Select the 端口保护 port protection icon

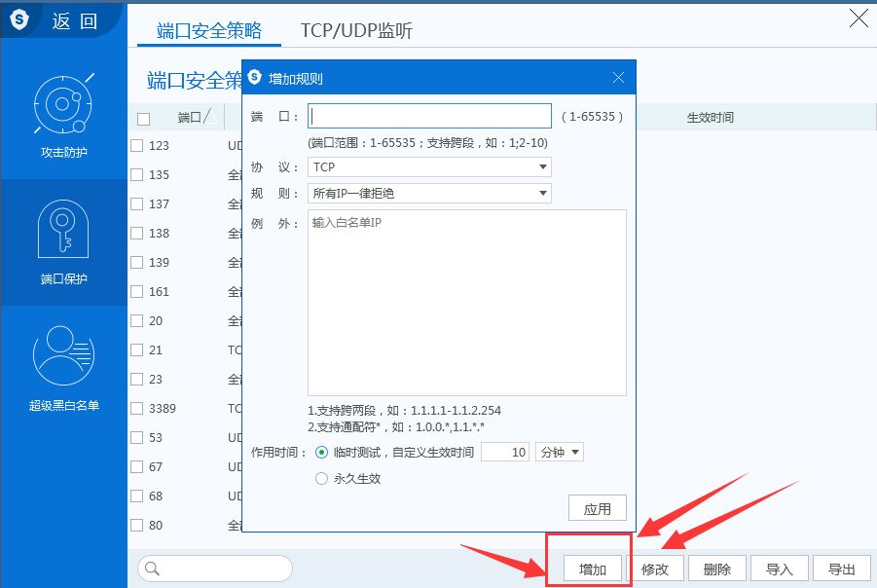pos(63,230)
